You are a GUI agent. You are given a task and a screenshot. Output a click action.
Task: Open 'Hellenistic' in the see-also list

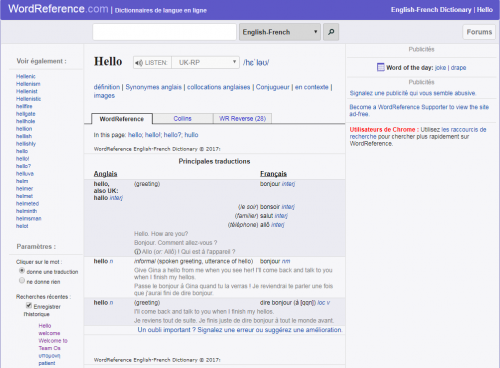coord(28,99)
